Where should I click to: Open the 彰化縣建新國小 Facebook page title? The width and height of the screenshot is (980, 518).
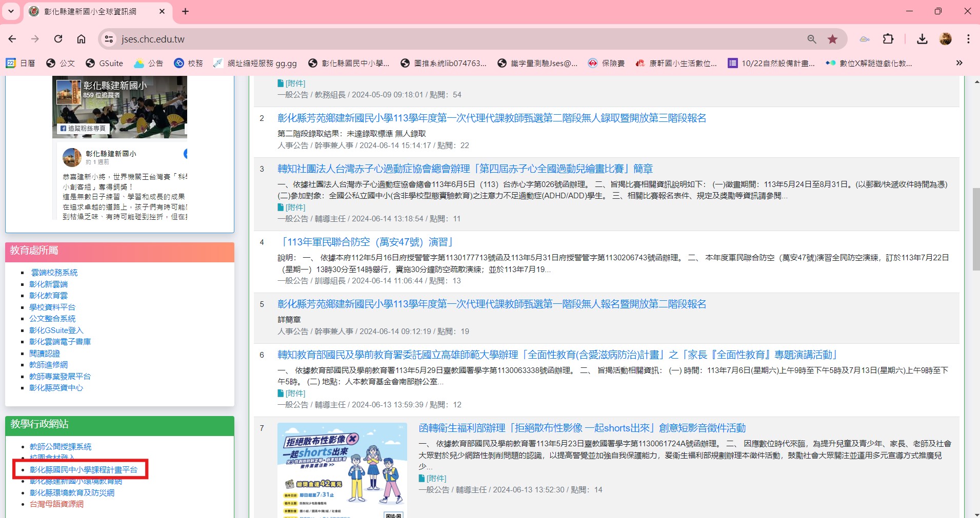tap(115, 85)
